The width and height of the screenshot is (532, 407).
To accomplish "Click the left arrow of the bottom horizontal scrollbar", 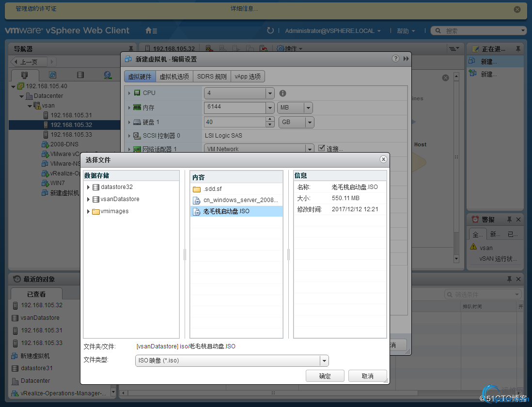I will click(123, 393).
